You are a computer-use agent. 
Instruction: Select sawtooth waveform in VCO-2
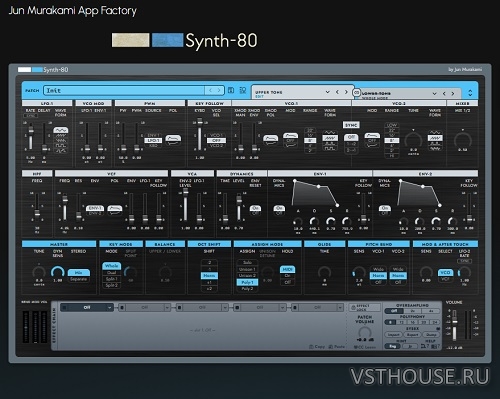pos(435,138)
